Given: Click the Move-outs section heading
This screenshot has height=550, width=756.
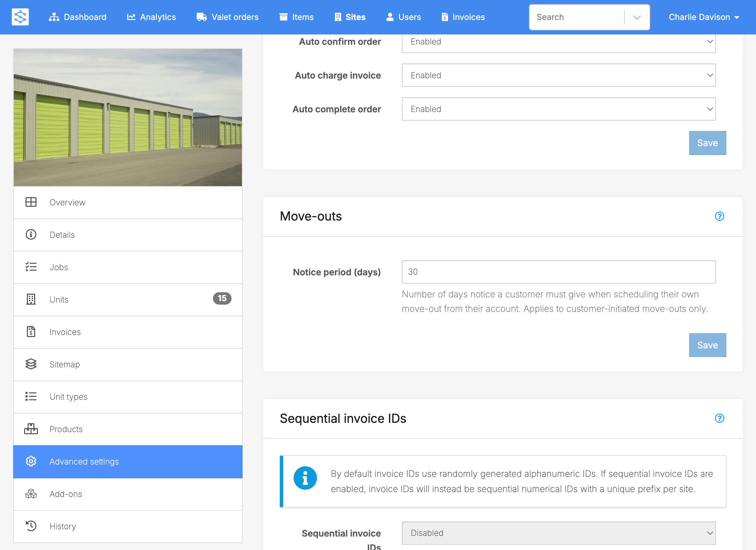Looking at the screenshot, I should click(311, 216).
